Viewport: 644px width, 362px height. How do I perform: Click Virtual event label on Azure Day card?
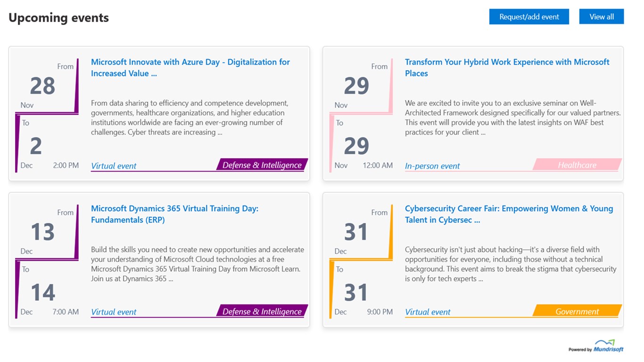click(114, 166)
